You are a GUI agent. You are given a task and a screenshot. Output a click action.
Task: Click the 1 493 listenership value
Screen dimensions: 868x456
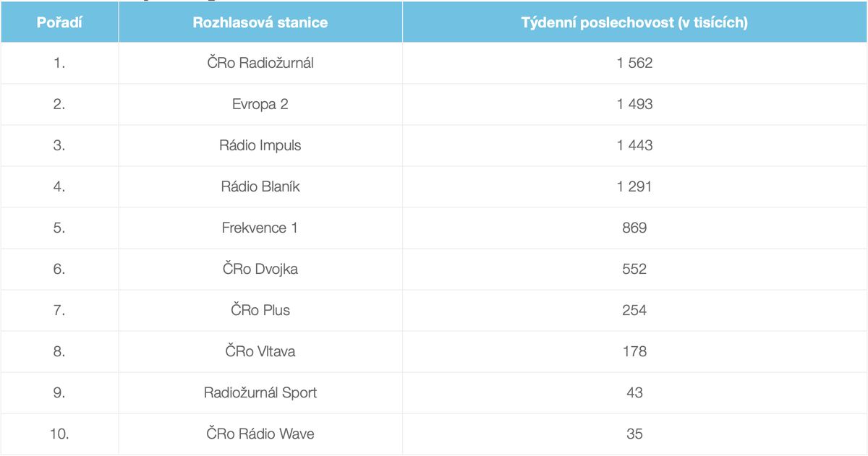click(634, 104)
